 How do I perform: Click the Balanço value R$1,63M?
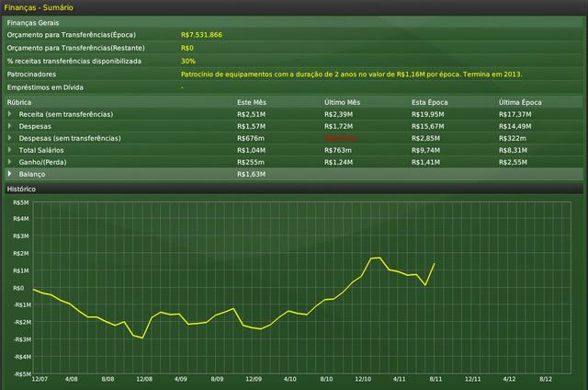251,174
